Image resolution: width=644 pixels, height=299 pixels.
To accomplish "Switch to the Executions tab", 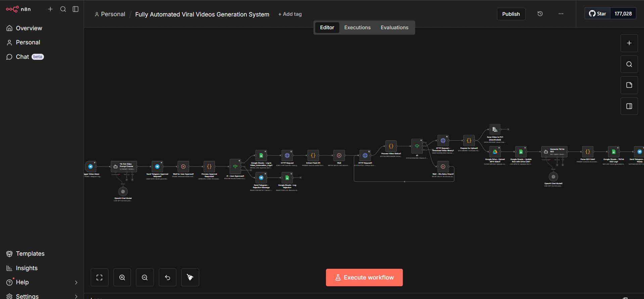I will tap(357, 28).
